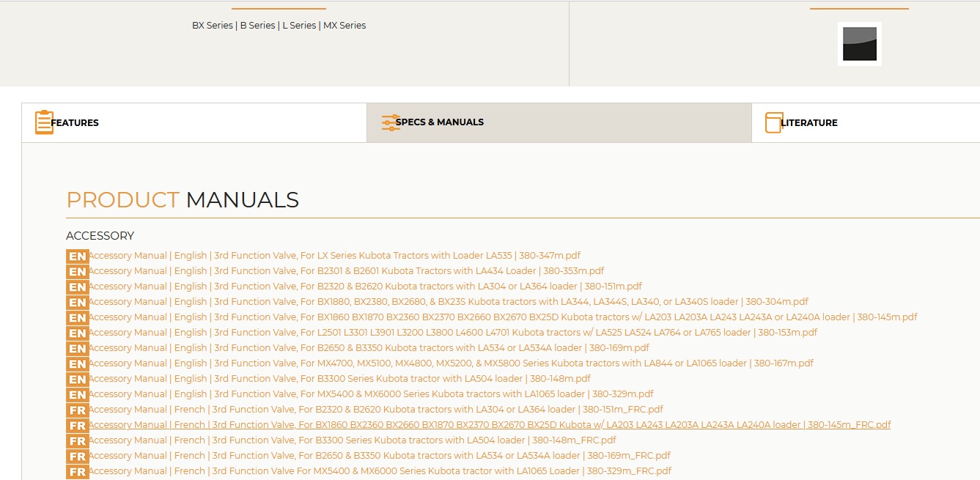Click the Literature book icon

coord(773,122)
